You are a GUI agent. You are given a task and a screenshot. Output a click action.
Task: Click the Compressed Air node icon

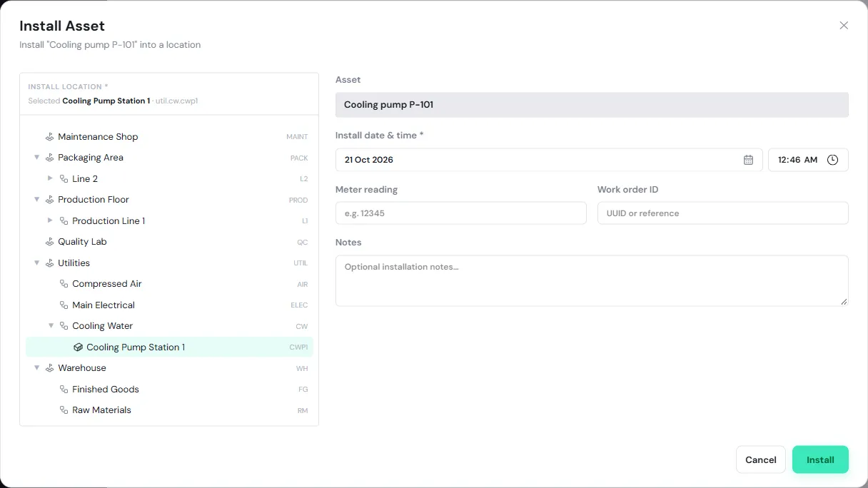(64, 284)
